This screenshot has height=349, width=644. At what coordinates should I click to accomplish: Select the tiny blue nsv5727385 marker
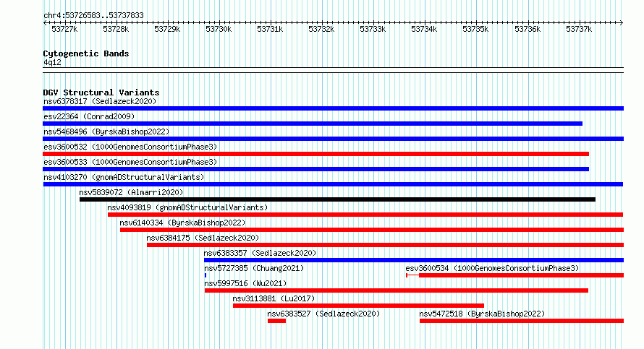tap(206, 275)
